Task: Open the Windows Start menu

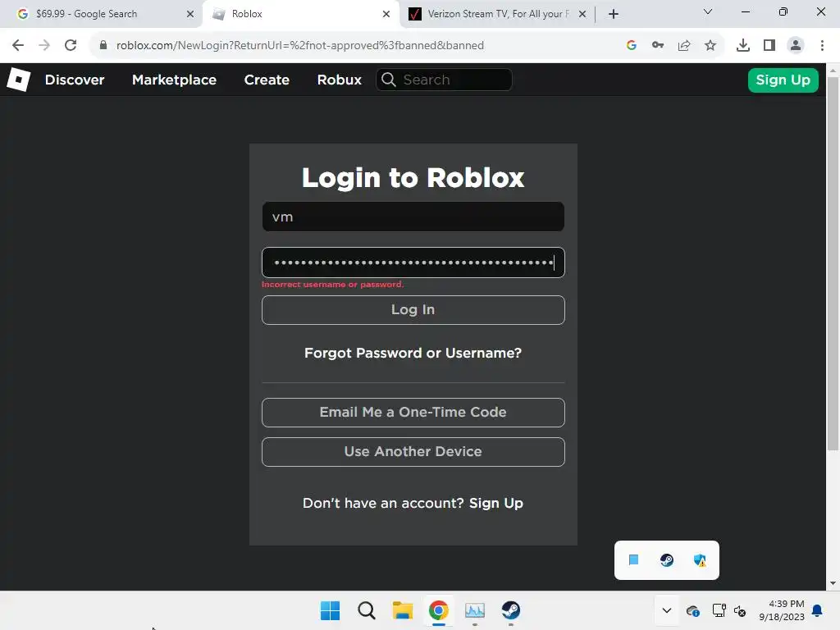Action: [x=330, y=610]
